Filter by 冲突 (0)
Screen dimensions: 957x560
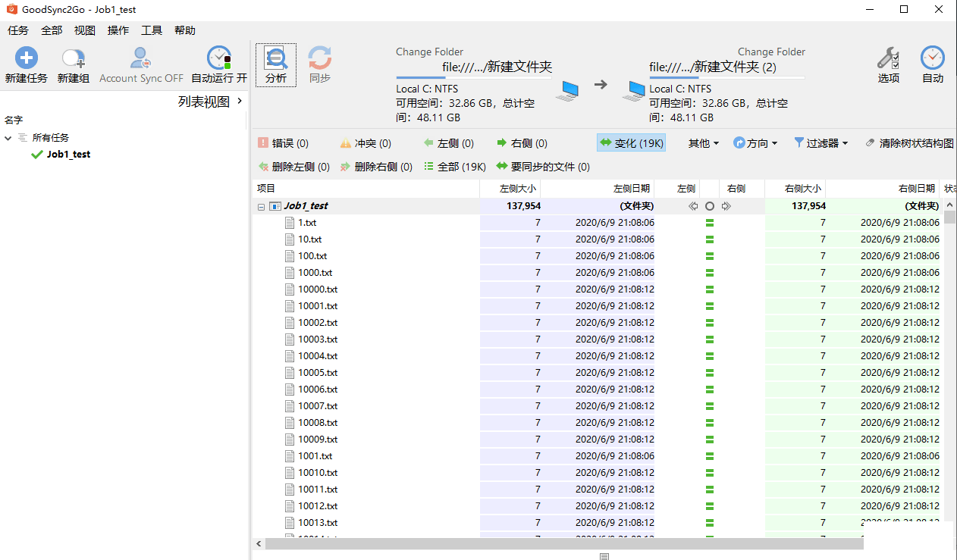[x=366, y=143]
